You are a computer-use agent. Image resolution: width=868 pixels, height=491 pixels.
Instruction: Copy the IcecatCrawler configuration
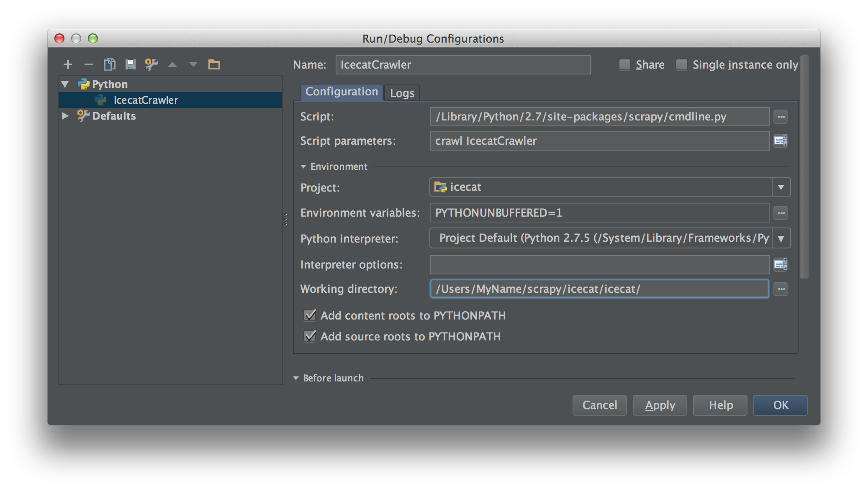coord(109,64)
